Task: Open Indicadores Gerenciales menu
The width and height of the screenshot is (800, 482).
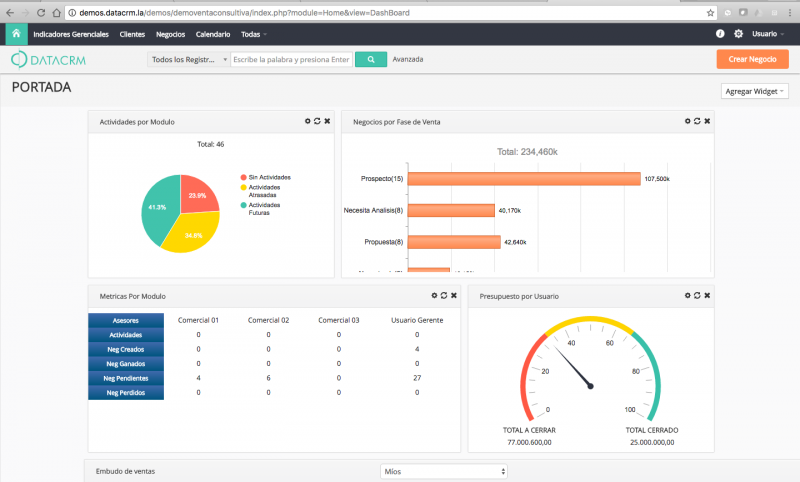Action: [70, 34]
